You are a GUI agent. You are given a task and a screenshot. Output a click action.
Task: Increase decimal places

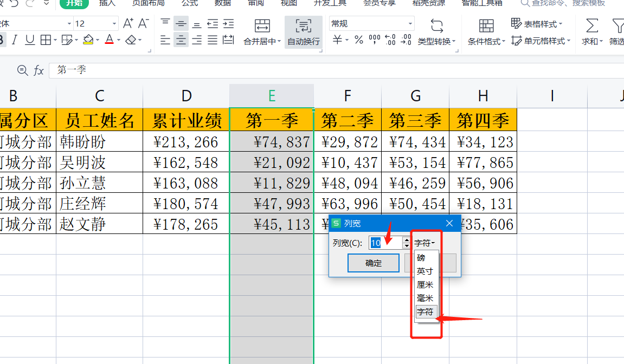click(390, 40)
